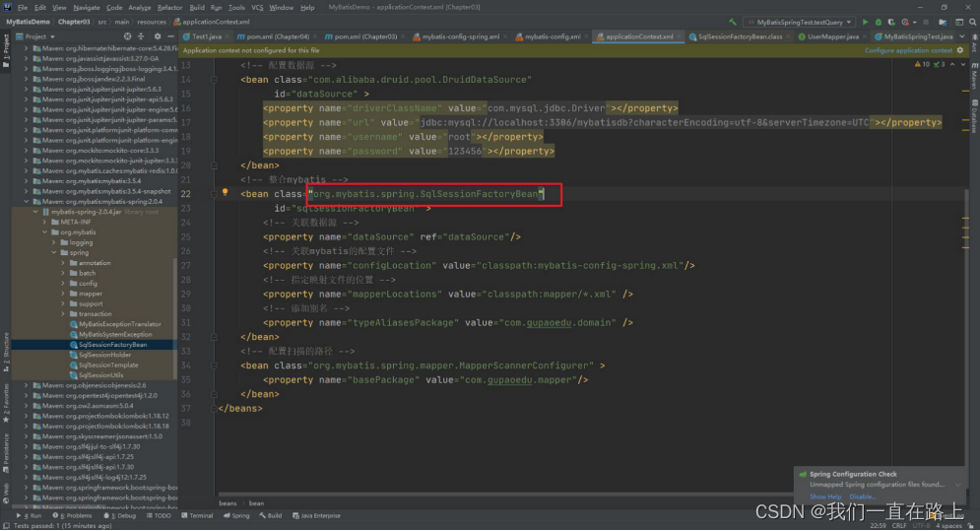Open the Terminal tool window
Viewport: 980px width, 531px height.
(x=197, y=516)
